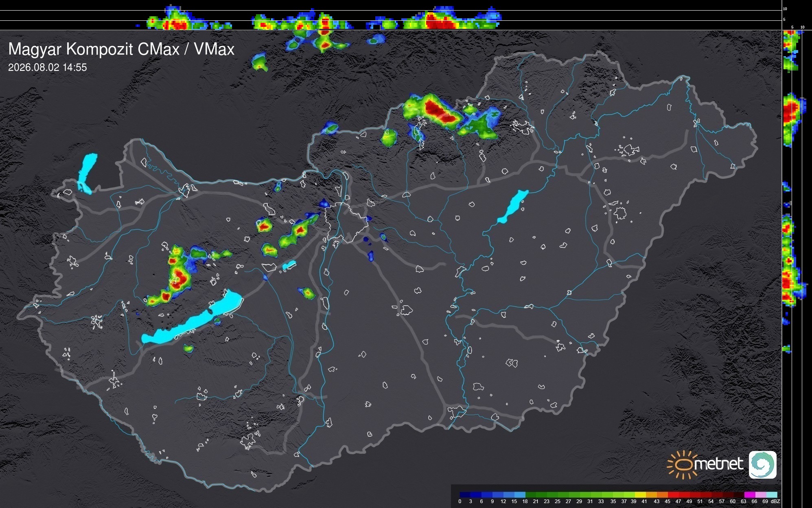
Task: Click the legend value '54'
Action: [711, 501]
